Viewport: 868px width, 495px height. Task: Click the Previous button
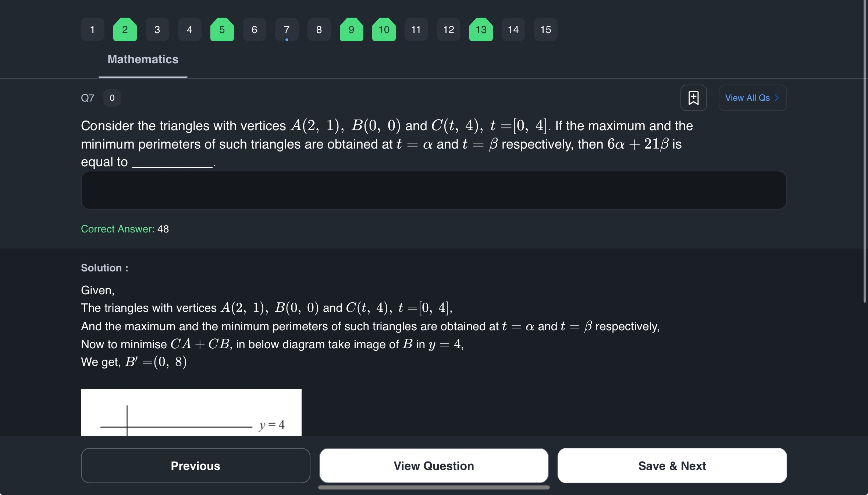point(195,466)
